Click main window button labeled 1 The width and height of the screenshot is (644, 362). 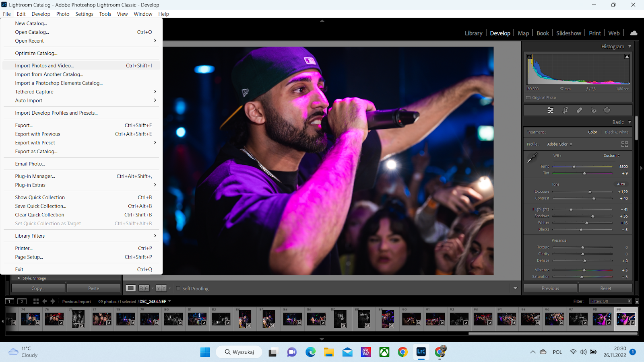[9, 301]
